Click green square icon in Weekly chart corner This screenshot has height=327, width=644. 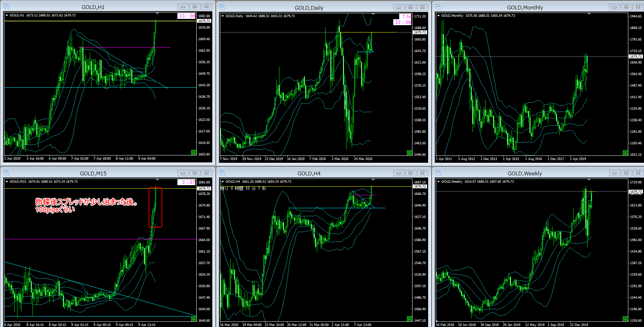625,319
